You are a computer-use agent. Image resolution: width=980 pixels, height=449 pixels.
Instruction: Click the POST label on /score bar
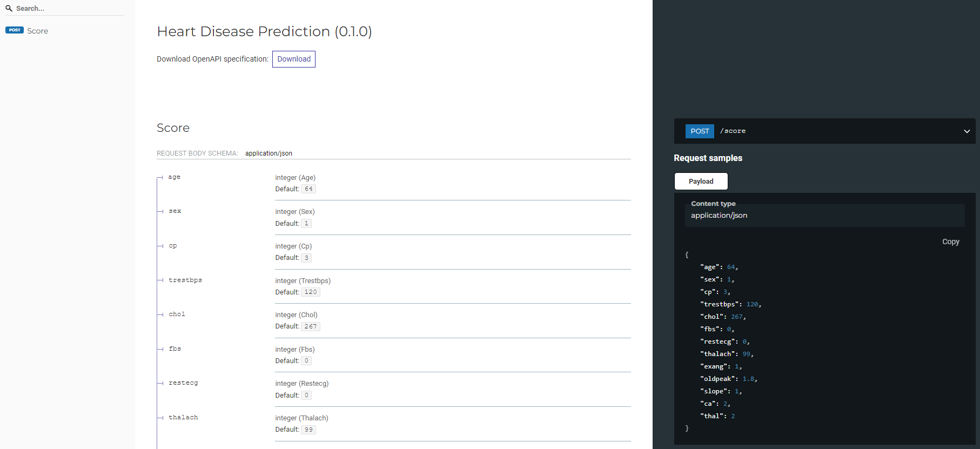(x=700, y=131)
